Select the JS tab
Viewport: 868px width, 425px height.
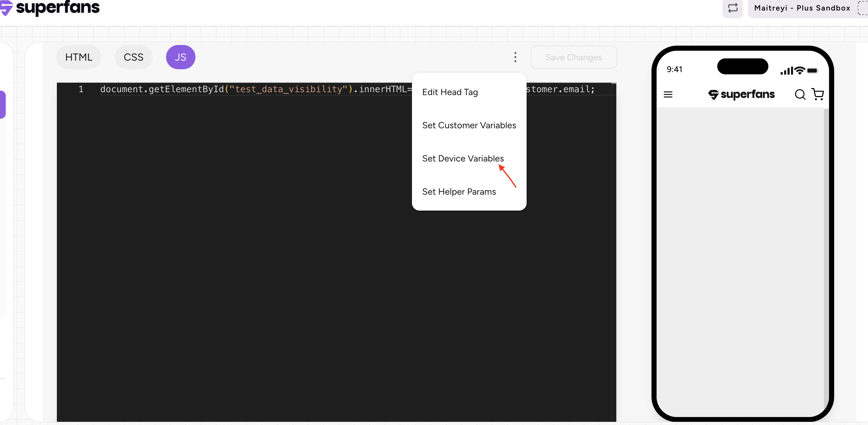click(180, 57)
